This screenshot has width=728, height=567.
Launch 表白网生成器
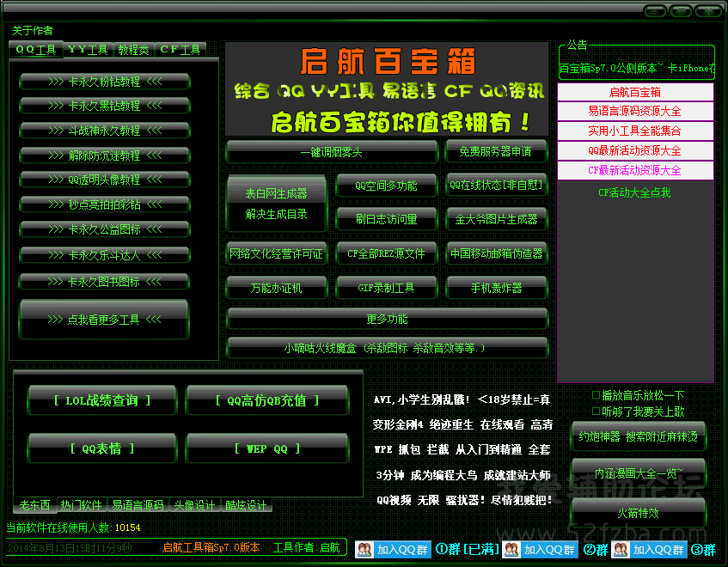tap(277, 193)
